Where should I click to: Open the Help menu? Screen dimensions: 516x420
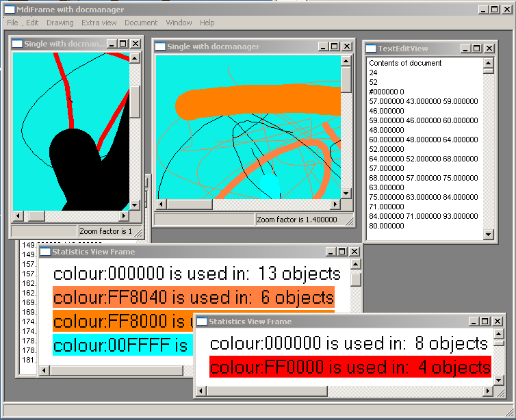[207, 23]
